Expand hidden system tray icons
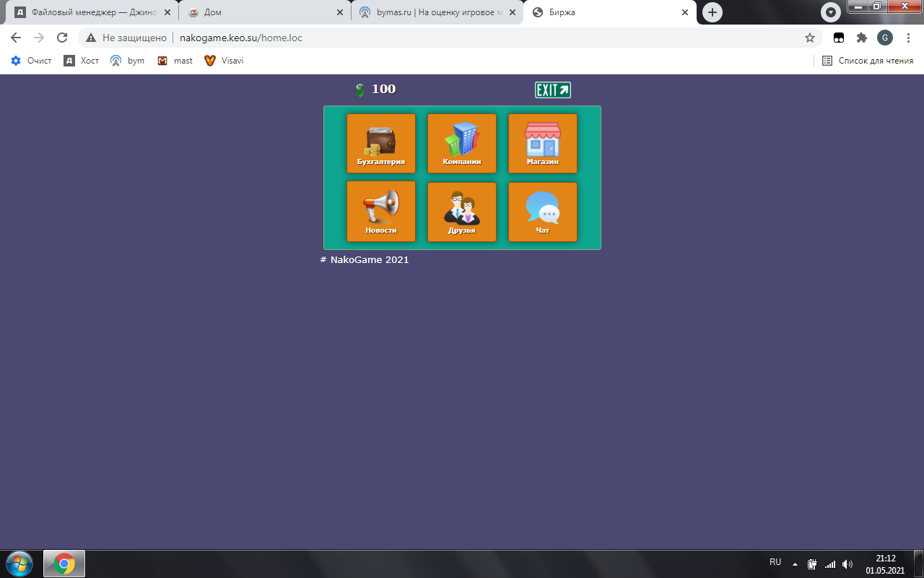924x578 pixels. click(795, 564)
